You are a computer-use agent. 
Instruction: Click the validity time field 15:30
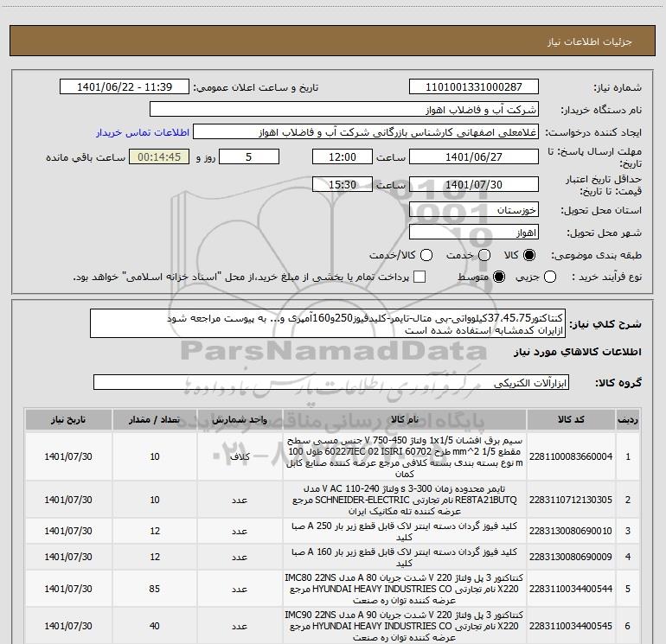343,184
